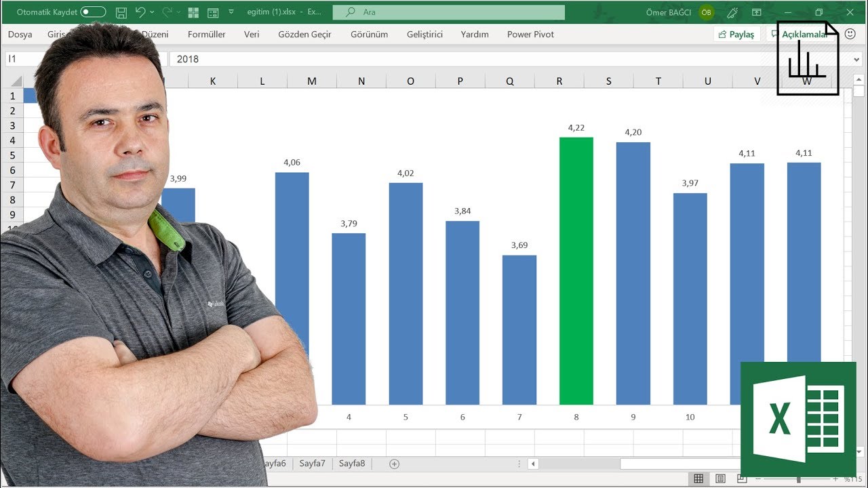868x488 pixels.
Task: Click the 3,79 data label
Action: click(x=349, y=223)
